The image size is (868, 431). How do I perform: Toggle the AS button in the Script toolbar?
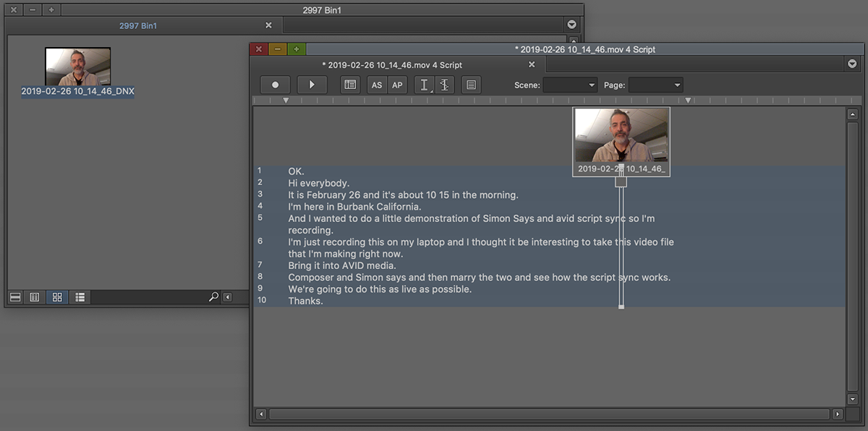(x=376, y=85)
